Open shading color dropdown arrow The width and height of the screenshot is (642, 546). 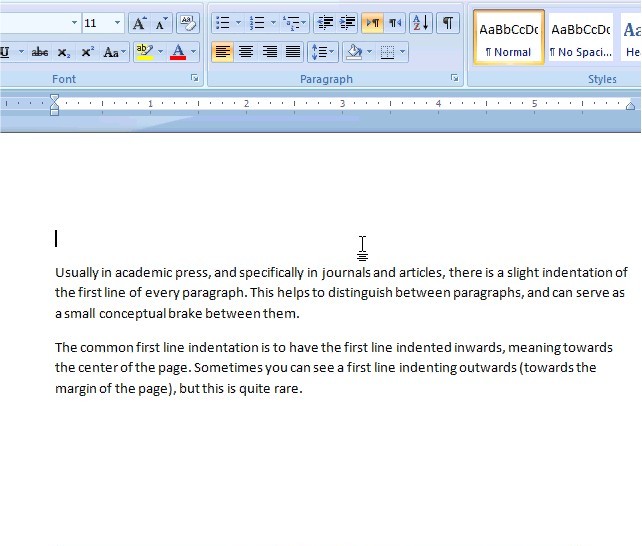click(x=370, y=52)
